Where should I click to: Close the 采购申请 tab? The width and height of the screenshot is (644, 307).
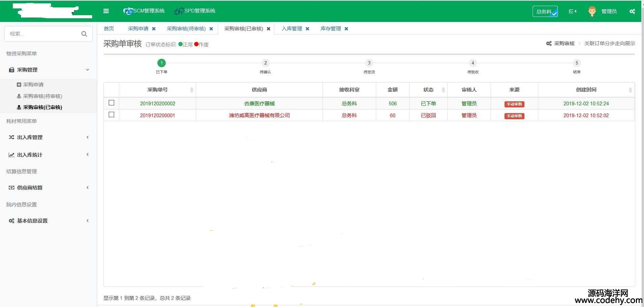[154, 29]
